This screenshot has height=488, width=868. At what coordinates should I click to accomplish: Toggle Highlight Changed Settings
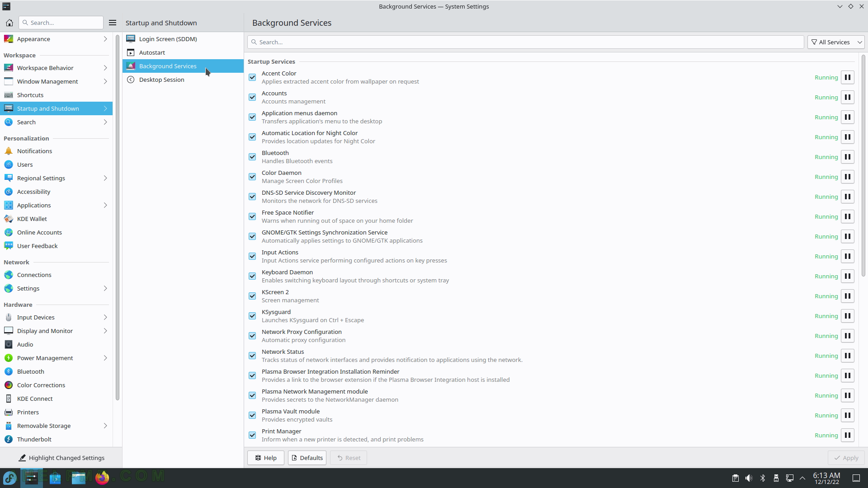tap(61, 458)
